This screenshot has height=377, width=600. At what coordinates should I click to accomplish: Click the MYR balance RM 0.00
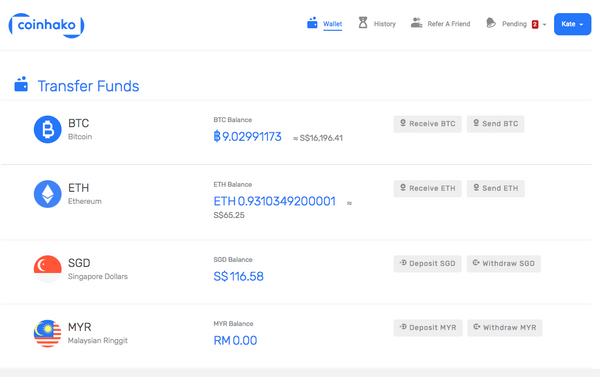click(x=235, y=341)
